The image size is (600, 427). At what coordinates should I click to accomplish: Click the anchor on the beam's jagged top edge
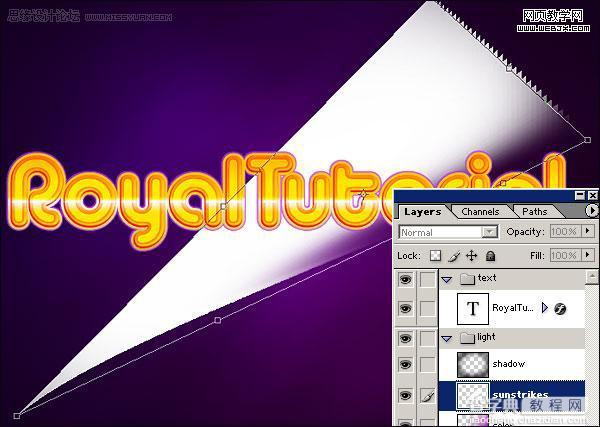(x=509, y=68)
